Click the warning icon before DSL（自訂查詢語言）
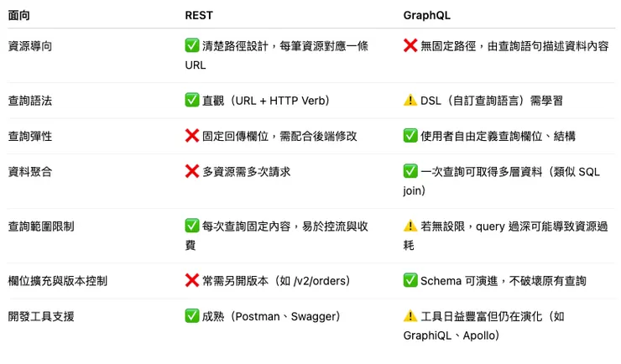This screenshot has width=621, height=364. pyautogui.click(x=410, y=101)
